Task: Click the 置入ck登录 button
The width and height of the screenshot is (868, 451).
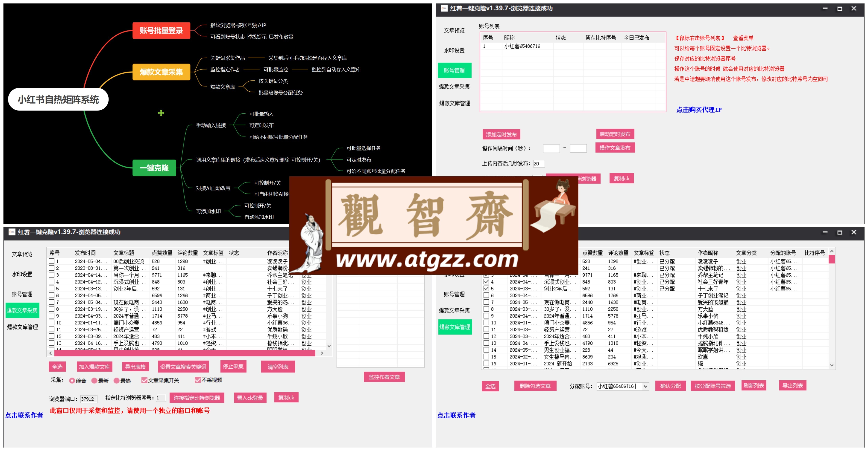Action: (x=250, y=398)
